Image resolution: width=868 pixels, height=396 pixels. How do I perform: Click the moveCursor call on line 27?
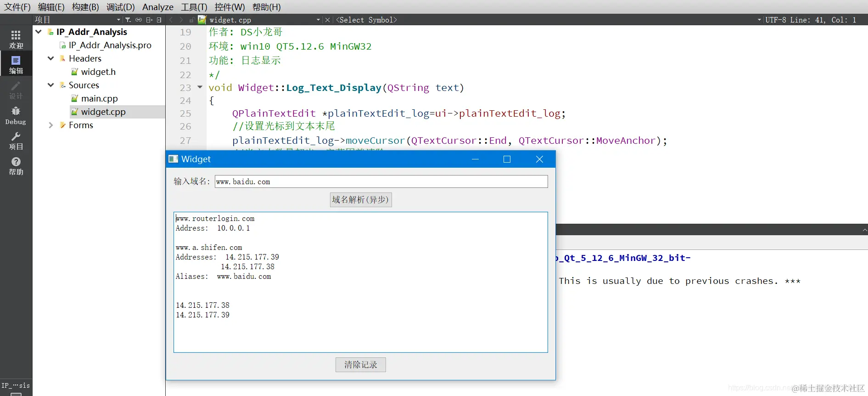click(x=375, y=141)
